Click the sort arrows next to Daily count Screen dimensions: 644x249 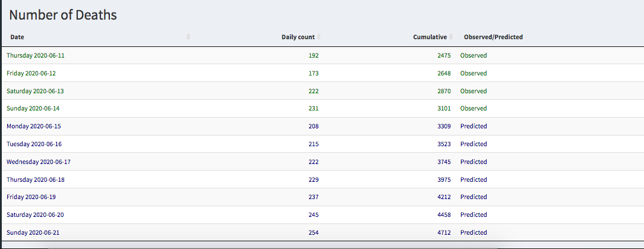point(319,37)
